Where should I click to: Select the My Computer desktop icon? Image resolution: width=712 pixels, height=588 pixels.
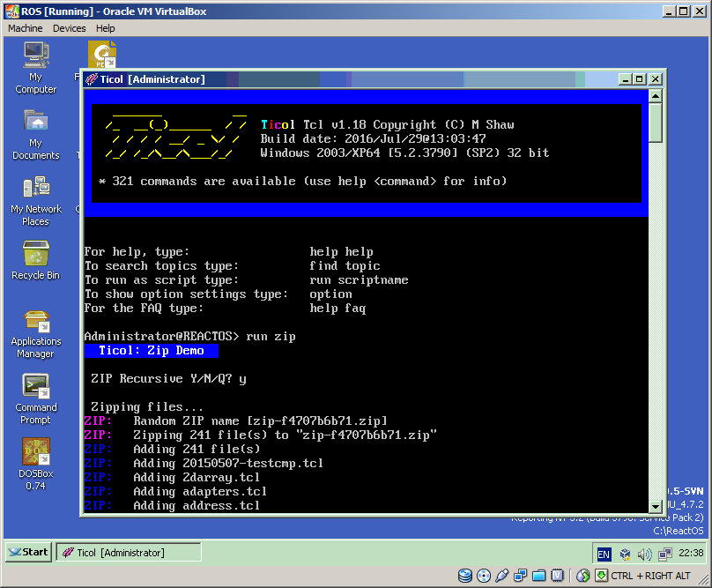(x=36, y=68)
